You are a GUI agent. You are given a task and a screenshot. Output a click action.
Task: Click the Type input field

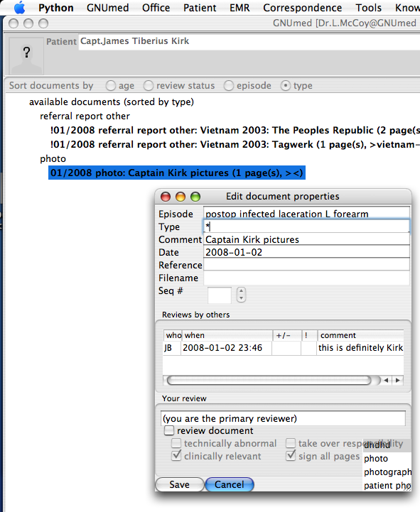tap(306, 227)
